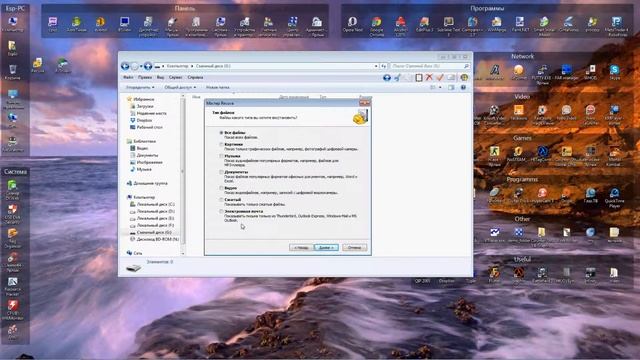Open 'Домашняя группа' in sidebar
This screenshot has width=640, height=360.
click(147, 183)
